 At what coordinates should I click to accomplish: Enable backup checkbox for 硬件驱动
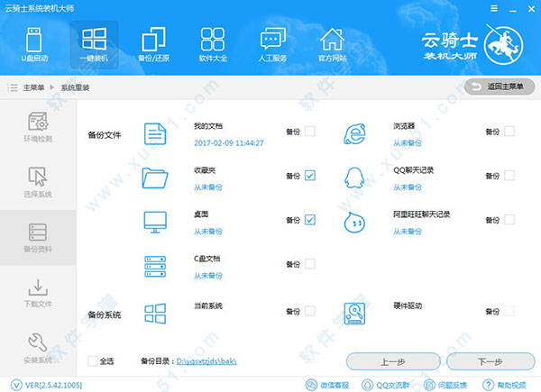coord(509,311)
